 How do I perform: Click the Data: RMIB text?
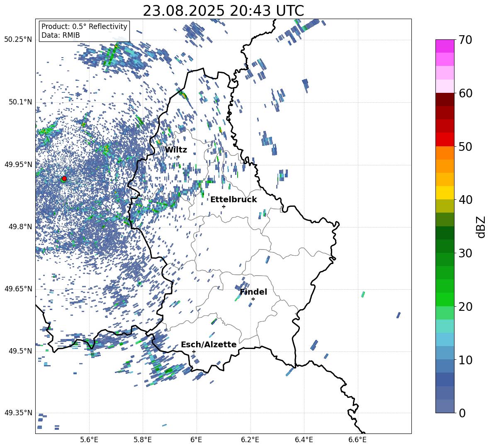[61, 35]
